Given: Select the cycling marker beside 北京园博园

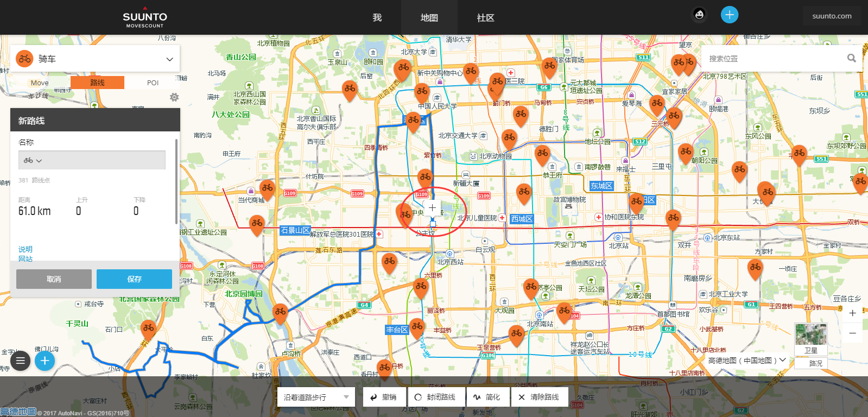Looking at the screenshot, I should [x=280, y=314].
